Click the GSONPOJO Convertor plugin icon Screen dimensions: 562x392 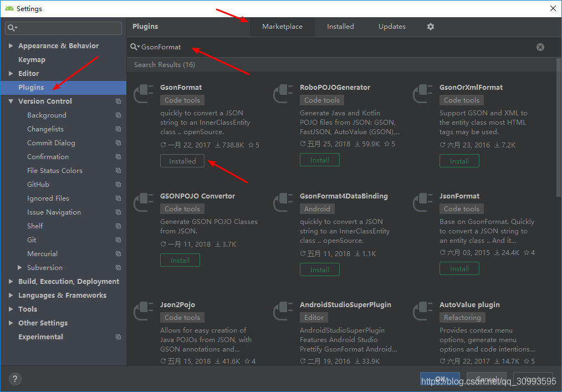coord(144,202)
